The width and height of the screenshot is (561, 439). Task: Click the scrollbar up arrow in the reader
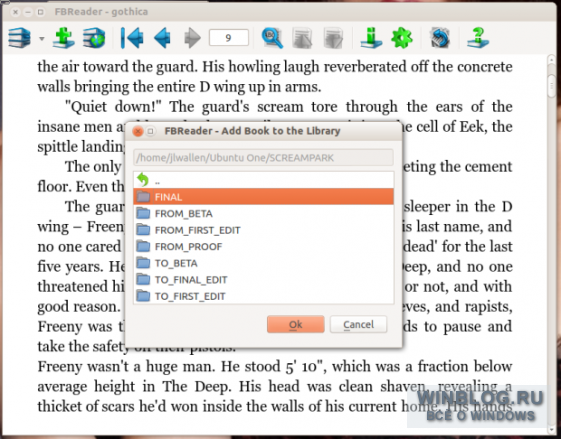click(552, 60)
